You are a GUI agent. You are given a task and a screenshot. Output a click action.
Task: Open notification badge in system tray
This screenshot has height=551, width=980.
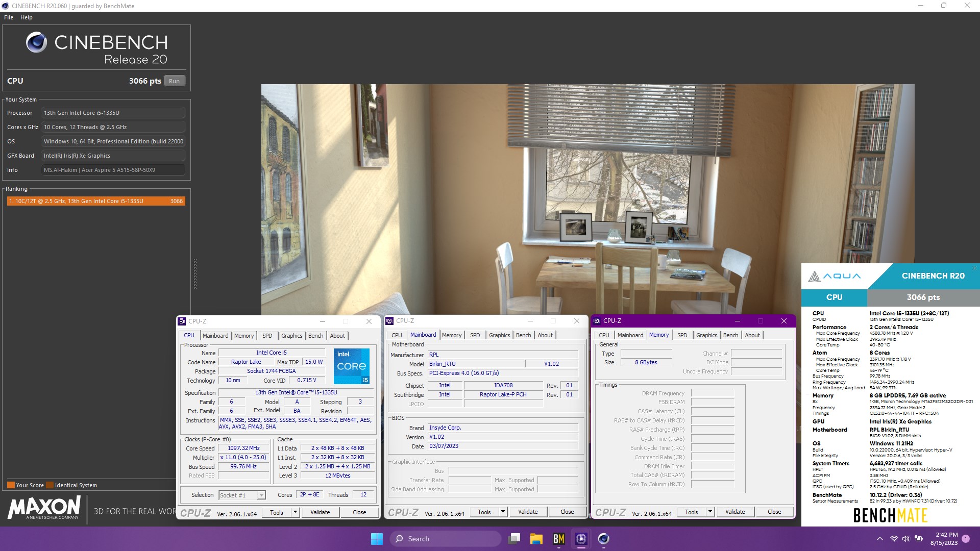(966, 539)
